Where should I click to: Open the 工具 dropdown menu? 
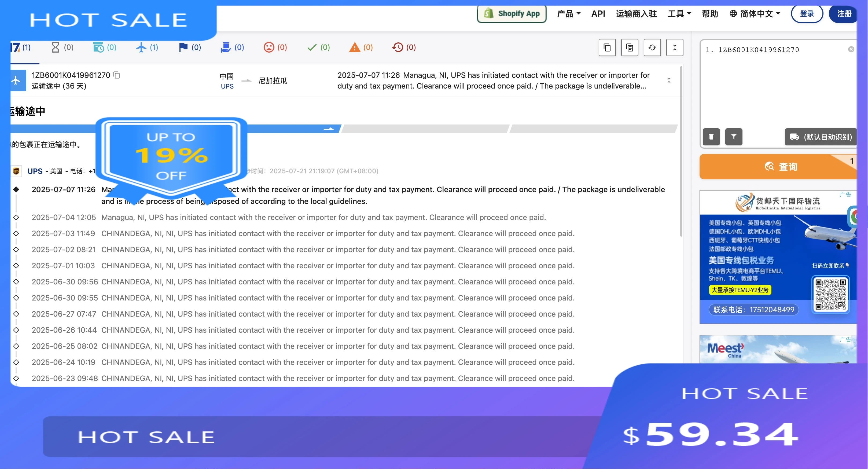(x=679, y=14)
